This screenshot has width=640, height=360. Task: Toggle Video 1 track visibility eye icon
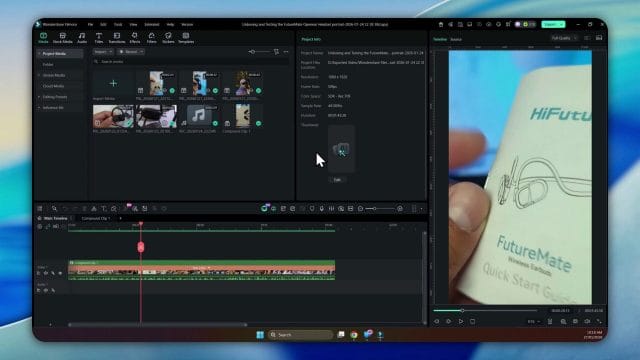(x=60, y=273)
